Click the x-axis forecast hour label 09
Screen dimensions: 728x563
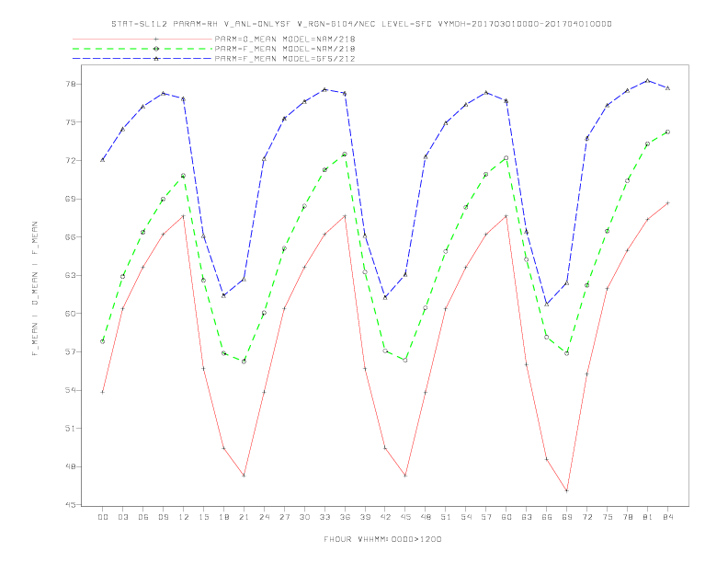pos(164,517)
